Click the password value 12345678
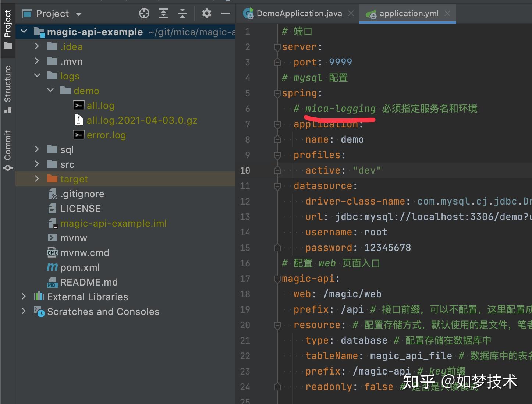532x404 pixels. (387, 248)
